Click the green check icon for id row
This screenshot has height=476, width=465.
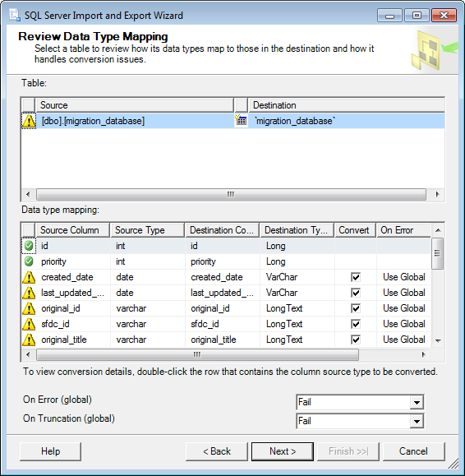tap(29, 246)
